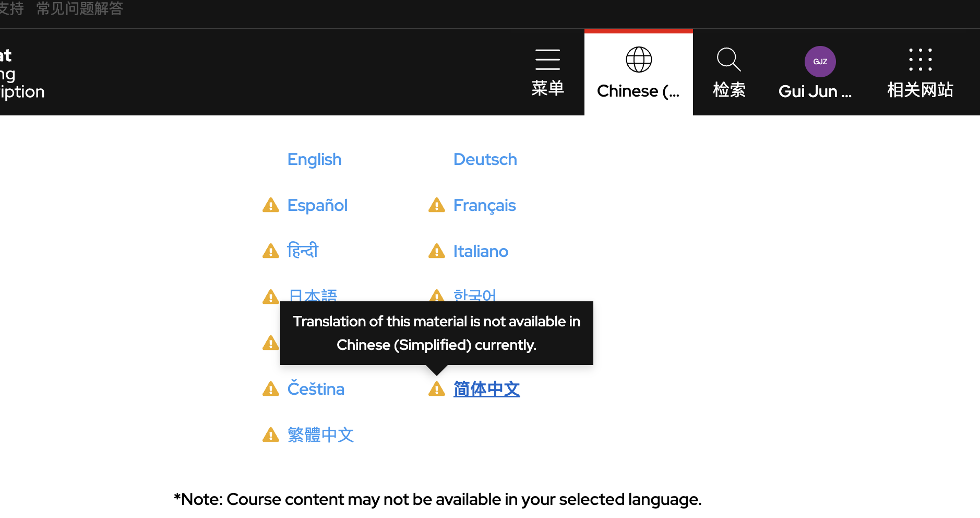Screen dimensions: 980x518
Task: Expand the Gui Jun account menu
Action: coord(815,91)
